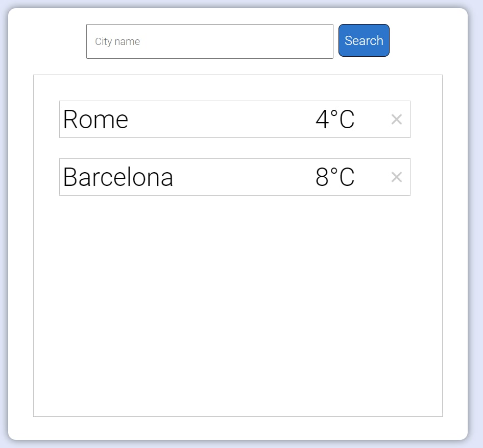Click the 8°C temperature for Barcelona
This screenshot has width=483, height=448.
(335, 177)
